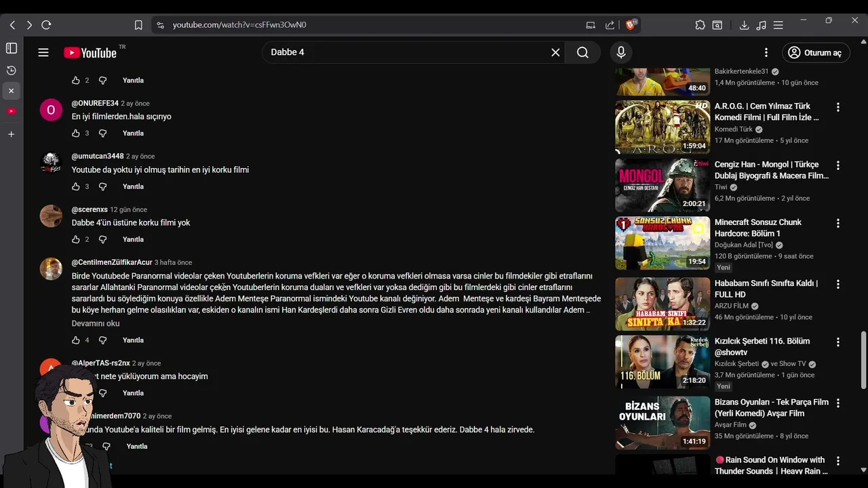Reply to @ONUREFE34 with Yanıtla
The width and height of the screenshot is (868, 488).
click(133, 134)
